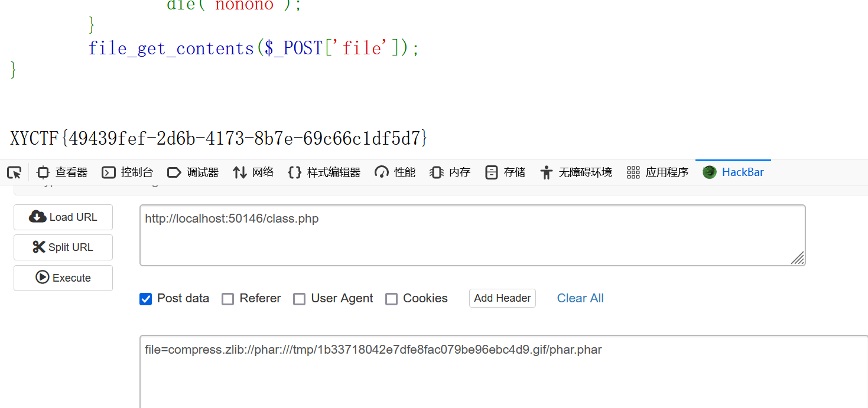Enable the Cookies checkbox
868x408 pixels.
391,299
